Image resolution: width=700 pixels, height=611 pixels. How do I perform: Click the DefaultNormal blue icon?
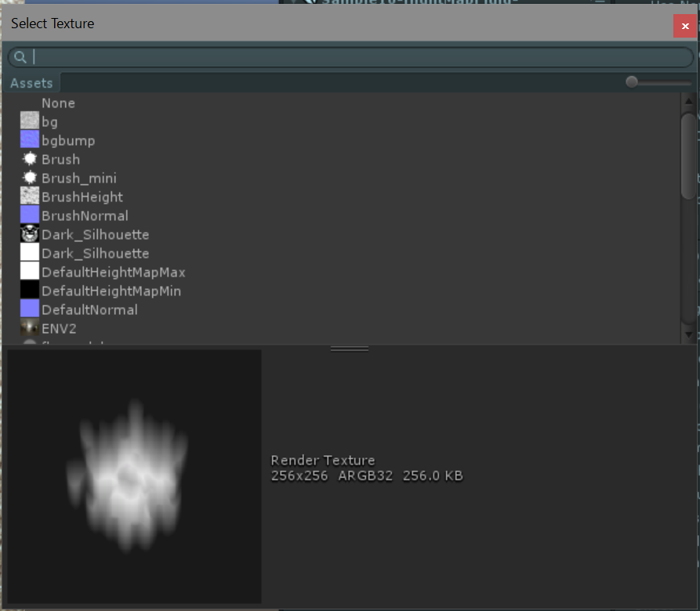30,309
